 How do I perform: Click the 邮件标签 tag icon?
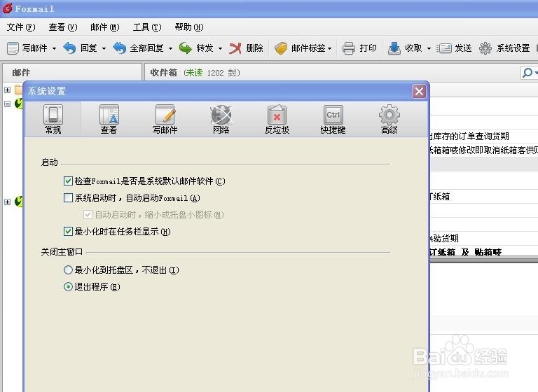[281, 48]
